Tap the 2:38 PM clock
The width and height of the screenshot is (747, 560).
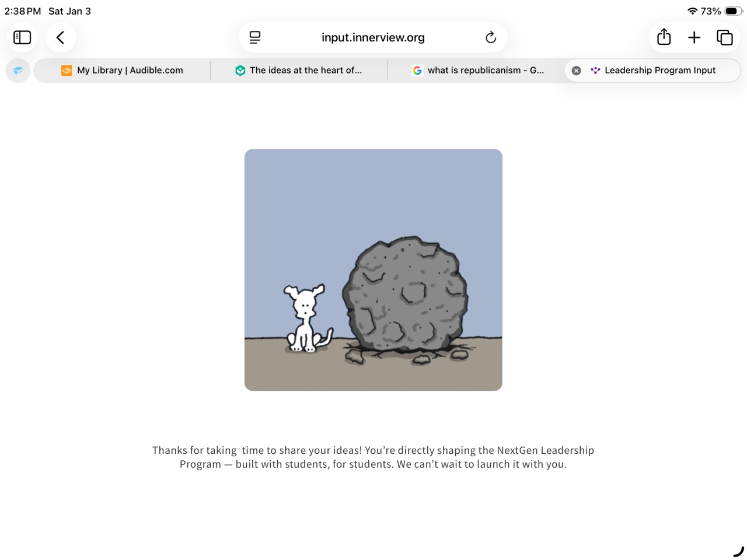point(23,11)
